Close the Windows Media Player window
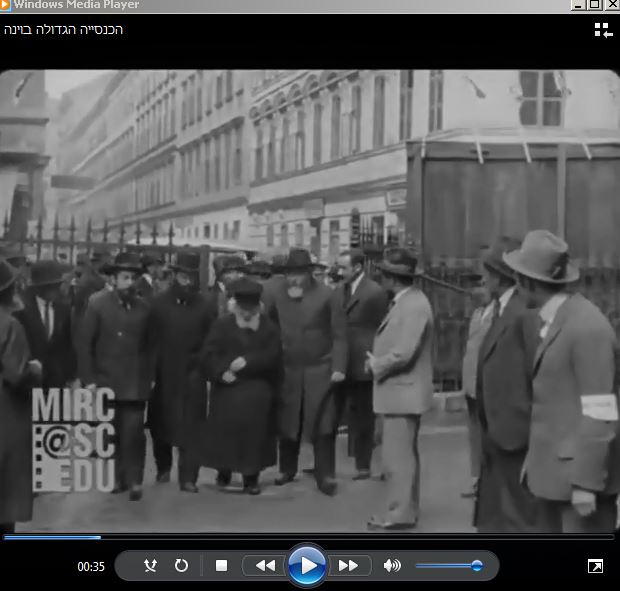The height and width of the screenshot is (591, 620). coord(612,5)
